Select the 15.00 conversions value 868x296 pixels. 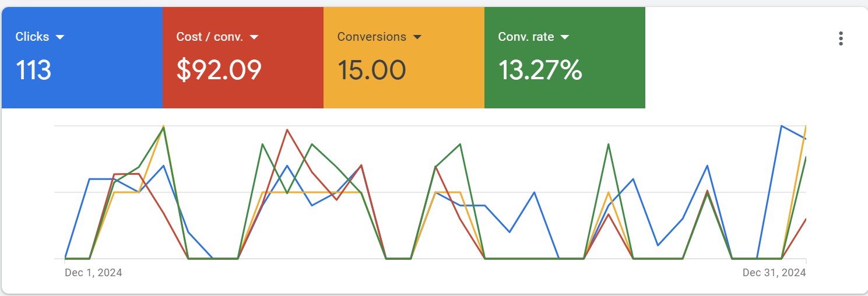tap(371, 71)
